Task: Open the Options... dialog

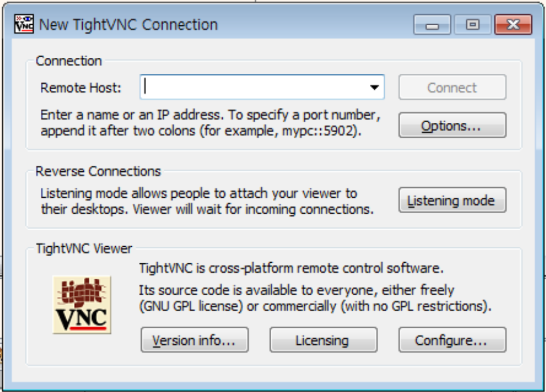Action: 452,126
